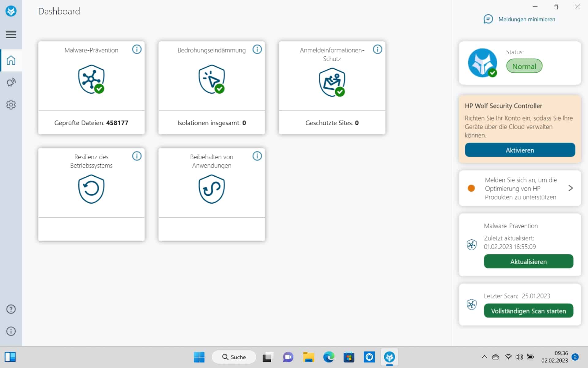Open Microsoft Edge from the taskbar
Screen dimensions: 588x368
329,357
